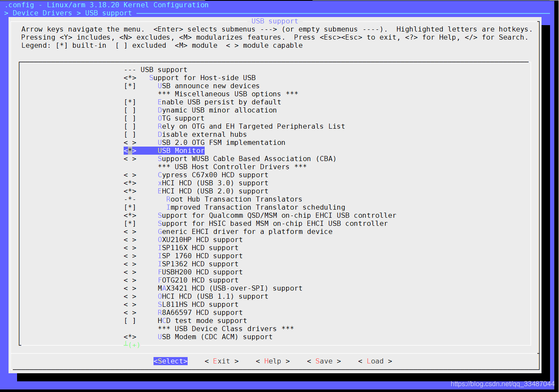This screenshot has height=392, width=559.
Task: Click the Select button at bottom
Action: [171, 361]
